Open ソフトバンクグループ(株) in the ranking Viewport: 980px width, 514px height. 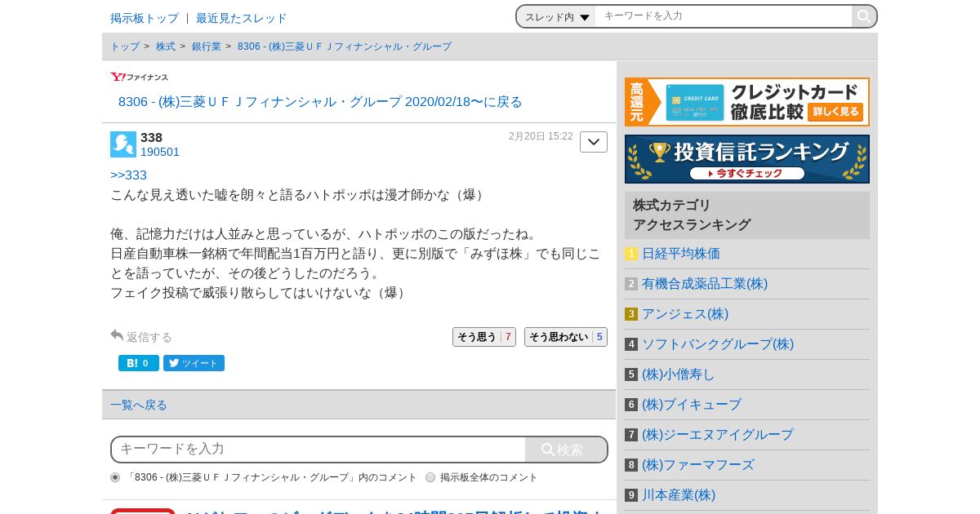[718, 344]
